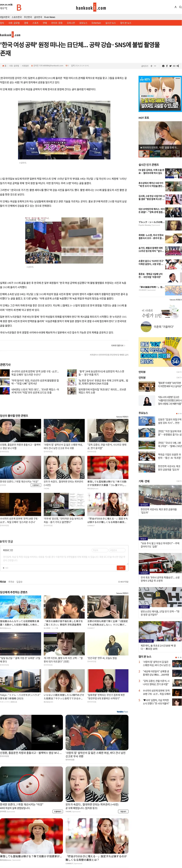Click the small hankooki.com logo above headline
Image resolution: width=182 pixels, height=868 pixels.
(x=10, y=35)
